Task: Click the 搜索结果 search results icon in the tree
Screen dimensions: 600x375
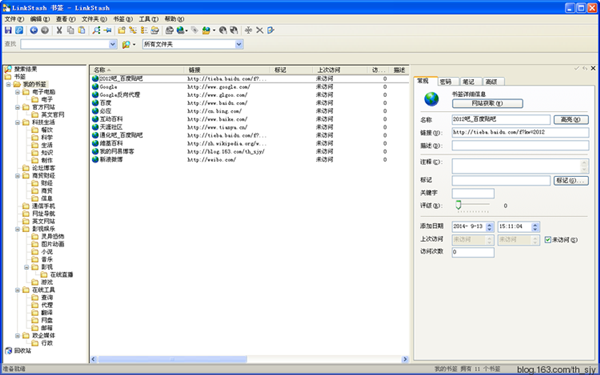Action: 8,69
